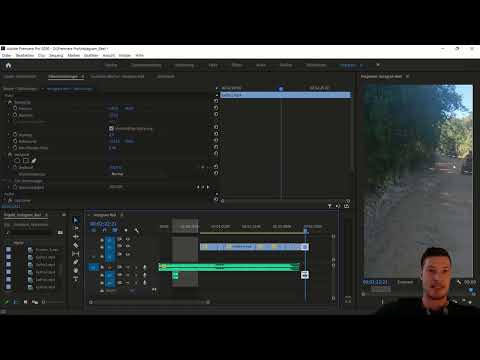Click the Home icon in Premiere
The height and width of the screenshot is (360, 480).
(9, 65)
